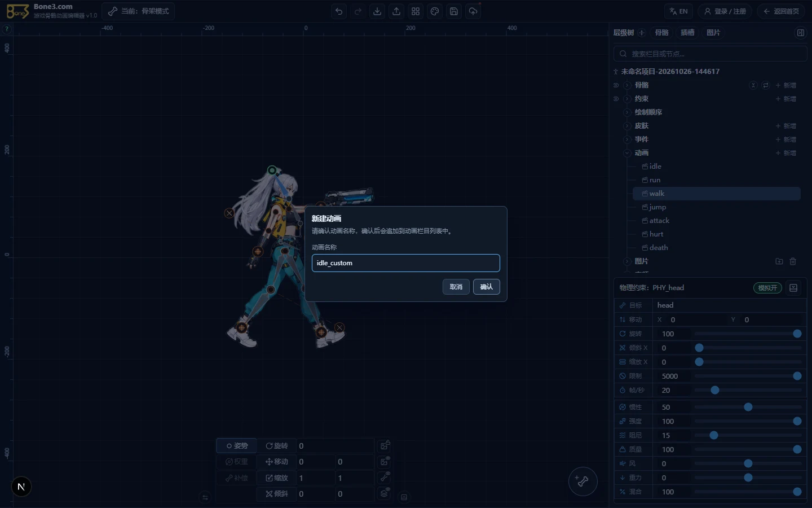Click the 动画名称 text input field
This screenshot has height=508, width=812.
pos(406,263)
